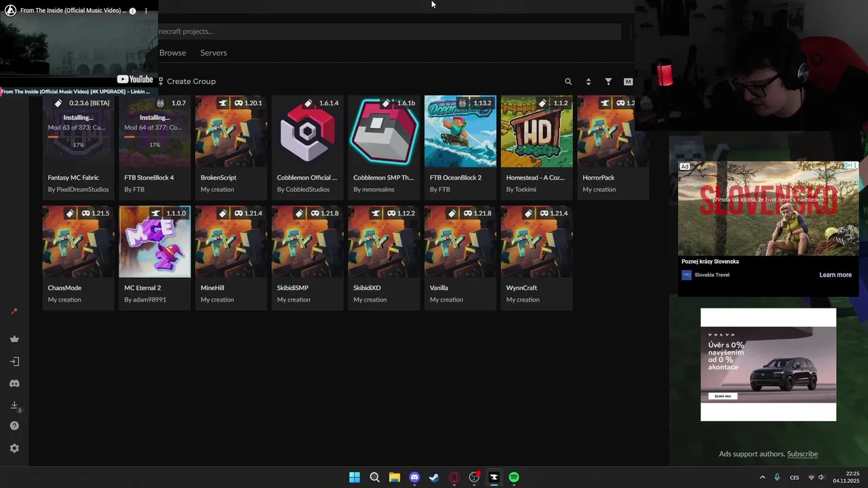Open YouTube overlay three-dot menu
The height and width of the screenshot is (488, 868).
(146, 11)
